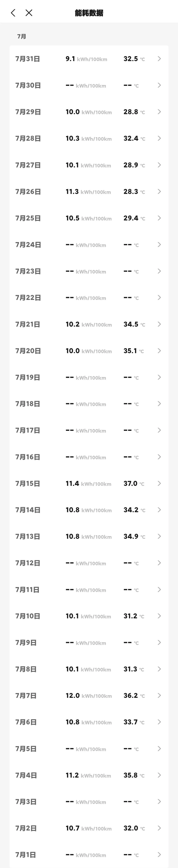Click chevron arrow on 7月21日 row
This screenshot has height=868, width=178.
pos(159,324)
